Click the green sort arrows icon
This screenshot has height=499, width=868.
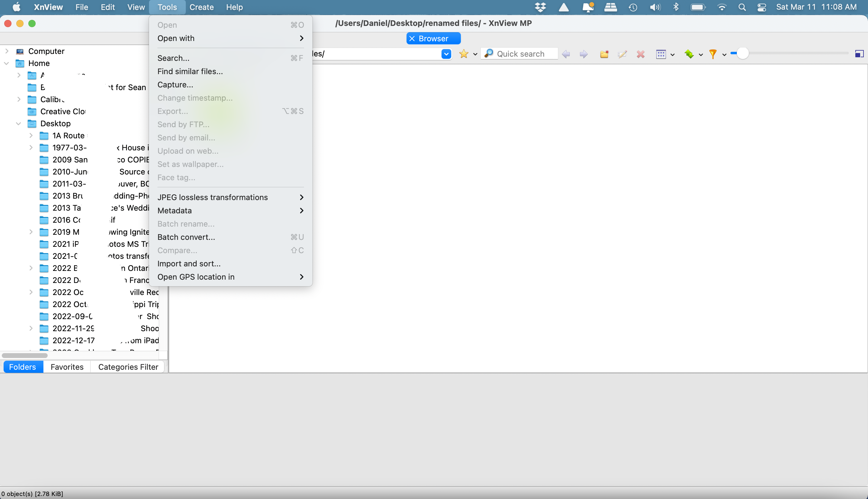pyautogui.click(x=689, y=54)
